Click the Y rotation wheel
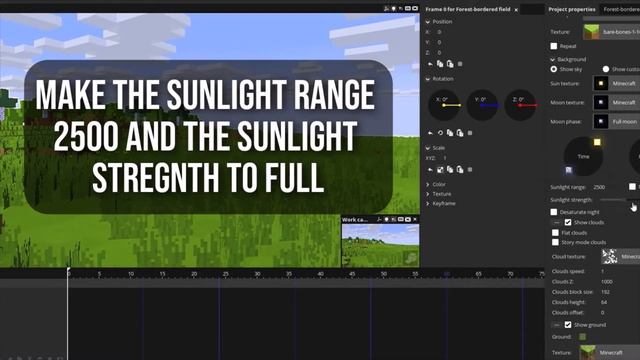This screenshot has width=640, height=360. pos(482,105)
